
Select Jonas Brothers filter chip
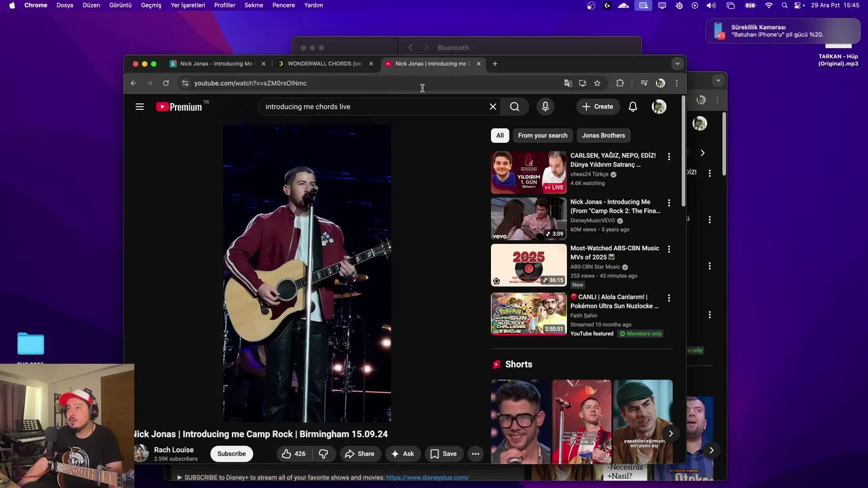click(604, 136)
